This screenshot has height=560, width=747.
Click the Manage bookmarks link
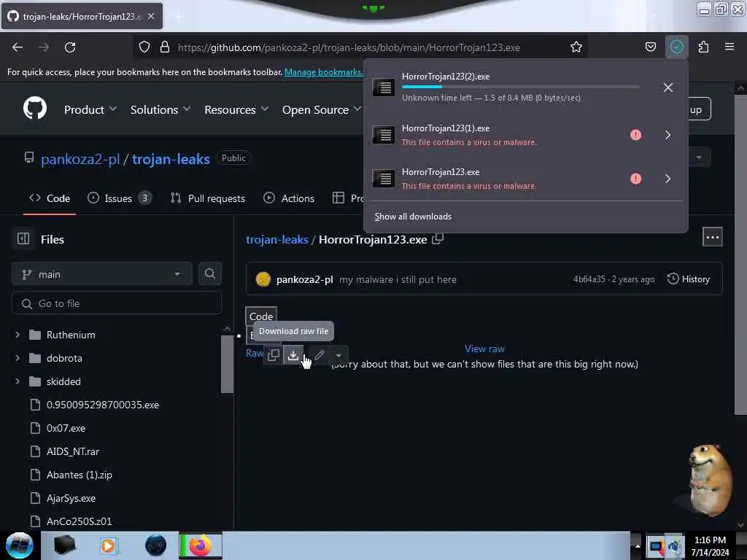point(323,72)
